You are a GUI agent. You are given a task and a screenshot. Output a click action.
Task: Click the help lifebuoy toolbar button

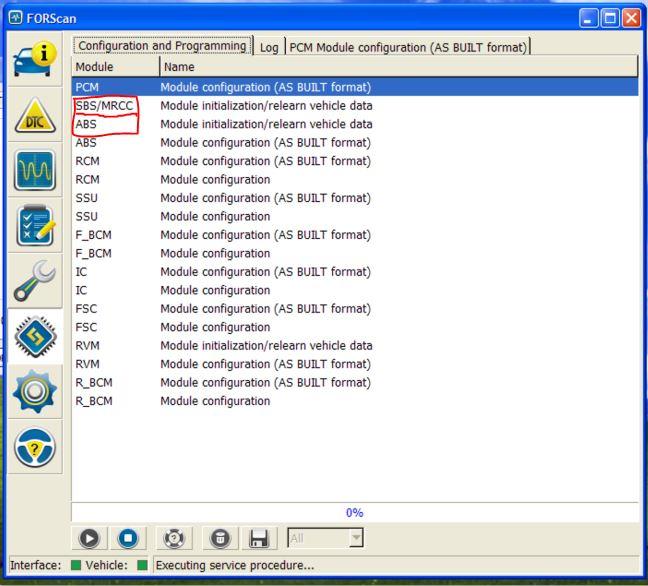point(174,538)
